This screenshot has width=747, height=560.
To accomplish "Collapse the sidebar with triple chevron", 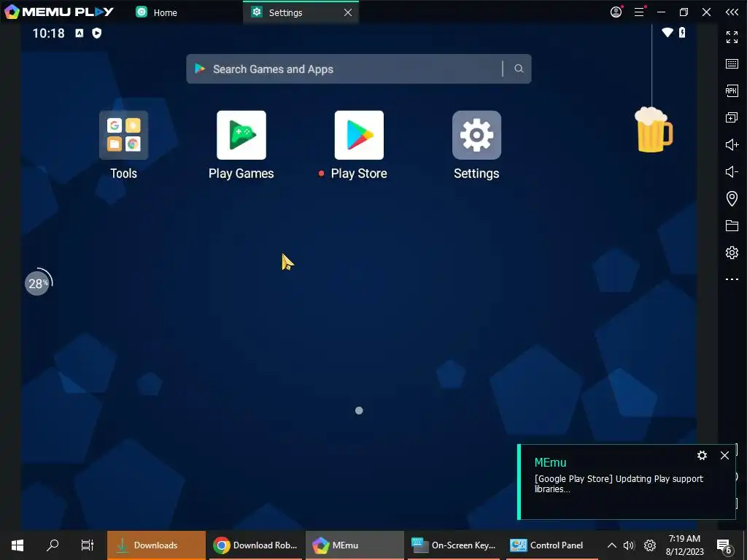I will (x=732, y=12).
